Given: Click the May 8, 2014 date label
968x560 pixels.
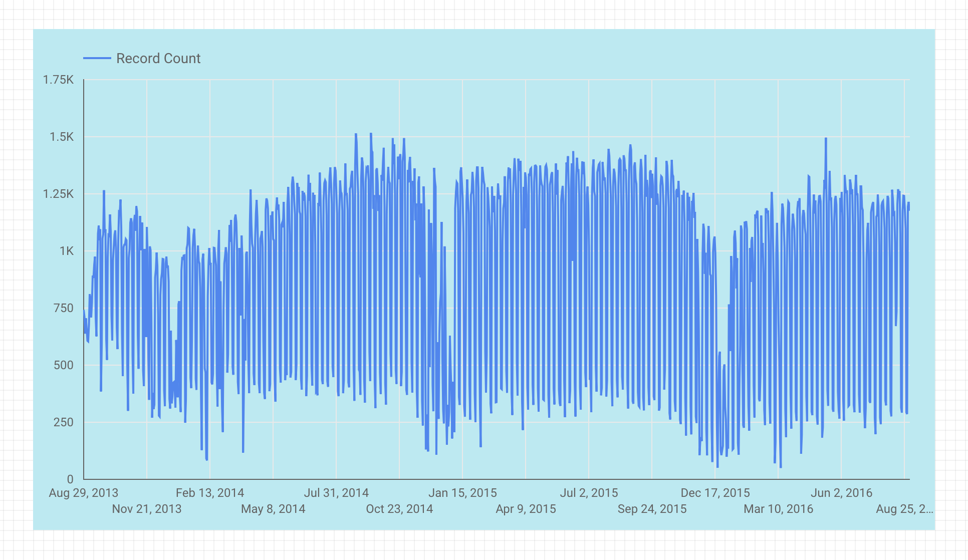Looking at the screenshot, I should coord(273,509).
